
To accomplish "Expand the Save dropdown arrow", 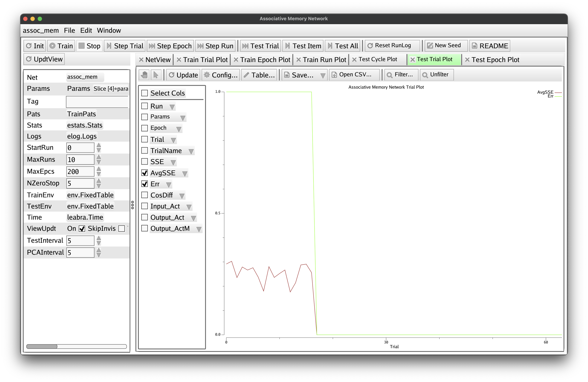I will (x=323, y=75).
